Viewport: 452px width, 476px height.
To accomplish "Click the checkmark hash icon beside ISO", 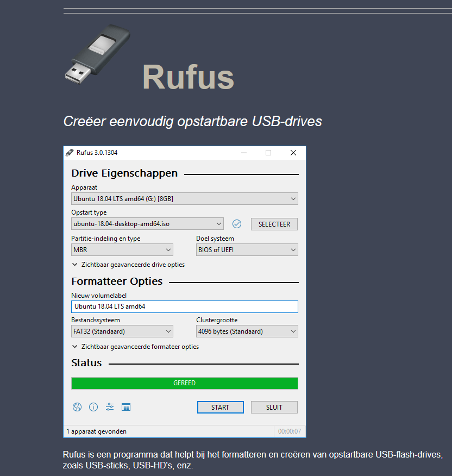I will click(x=237, y=224).
